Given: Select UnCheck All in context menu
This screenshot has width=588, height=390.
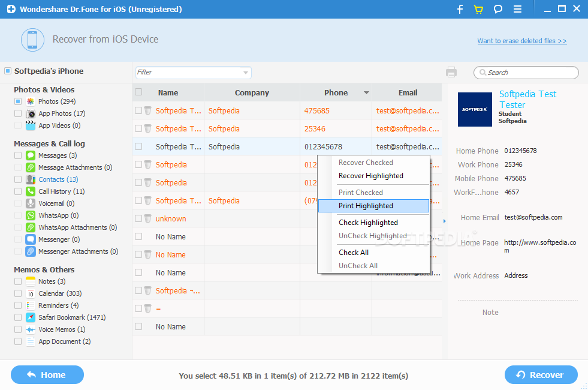Looking at the screenshot, I should [x=373, y=266].
